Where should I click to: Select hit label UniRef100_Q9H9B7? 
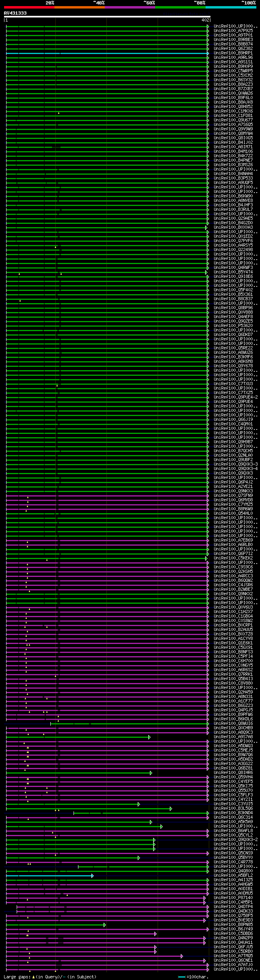pos(233,442)
